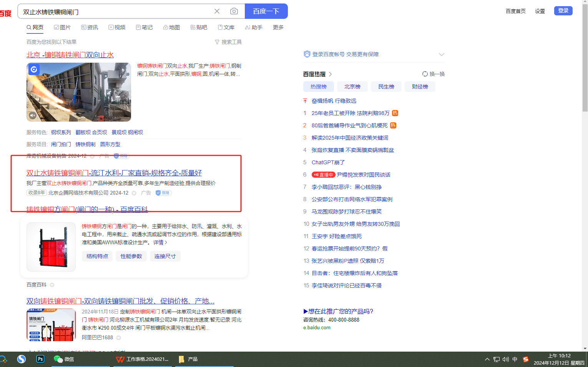Open the 双止水铸铁镶铜闸门-流汀水利 result

(x=114, y=173)
